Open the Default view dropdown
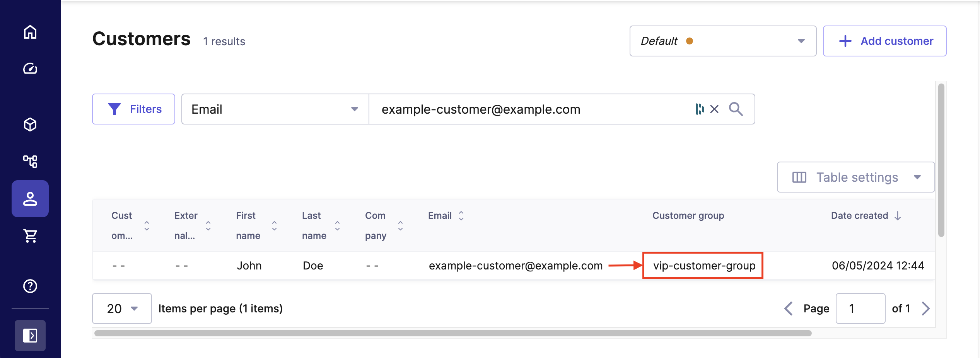Image resolution: width=980 pixels, height=358 pixels. (722, 41)
